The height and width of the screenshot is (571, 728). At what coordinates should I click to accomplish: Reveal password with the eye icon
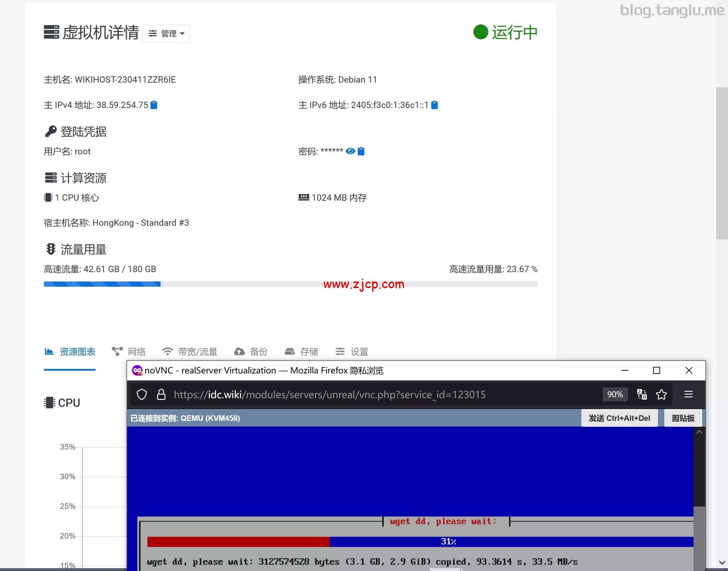click(x=350, y=151)
